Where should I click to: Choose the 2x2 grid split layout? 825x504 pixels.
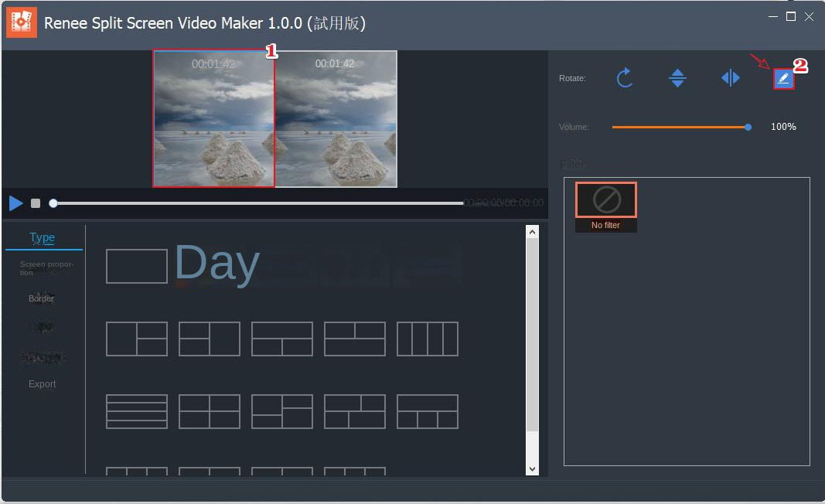click(x=209, y=410)
